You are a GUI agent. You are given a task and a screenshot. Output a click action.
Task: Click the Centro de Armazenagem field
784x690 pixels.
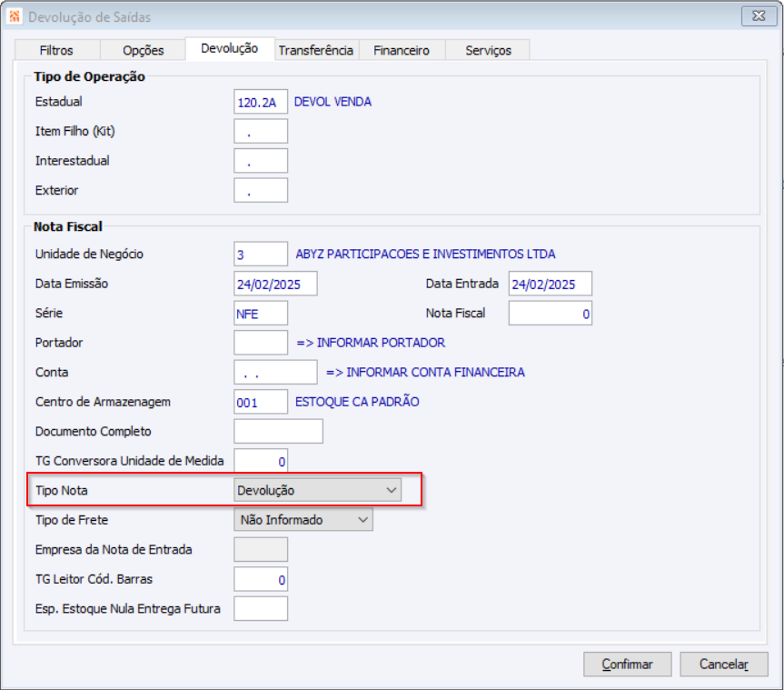(261, 401)
